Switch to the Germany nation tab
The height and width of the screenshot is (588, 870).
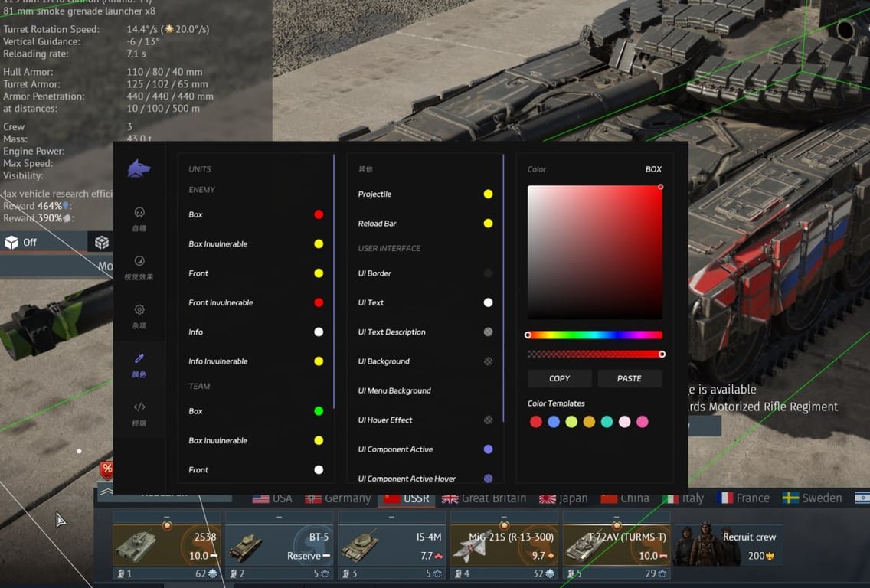338,498
